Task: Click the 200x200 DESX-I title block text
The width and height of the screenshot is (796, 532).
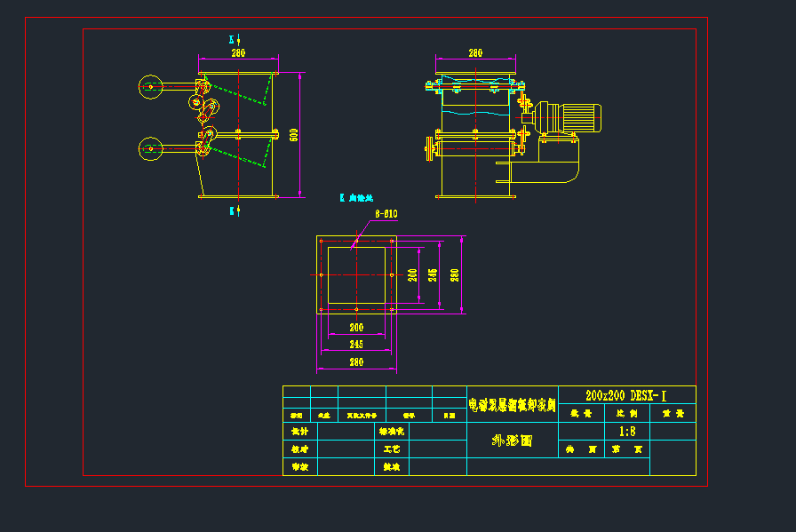Action: [x=626, y=395]
